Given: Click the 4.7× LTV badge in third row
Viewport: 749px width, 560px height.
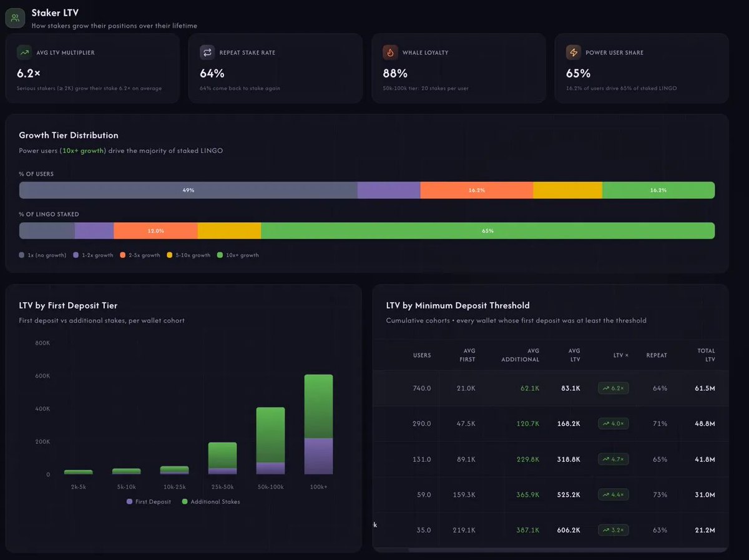Looking at the screenshot, I should (x=612, y=459).
